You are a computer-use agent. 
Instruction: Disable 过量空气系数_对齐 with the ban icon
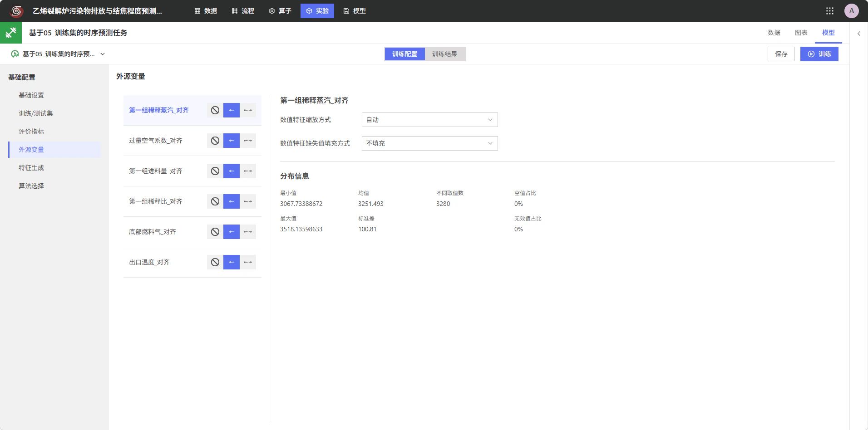pyautogui.click(x=215, y=141)
